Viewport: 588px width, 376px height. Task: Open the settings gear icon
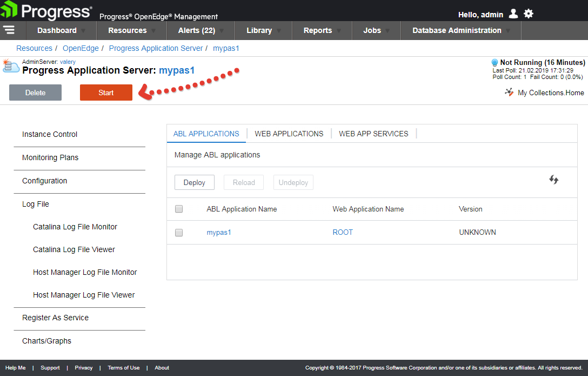click(x=529, y=14)
